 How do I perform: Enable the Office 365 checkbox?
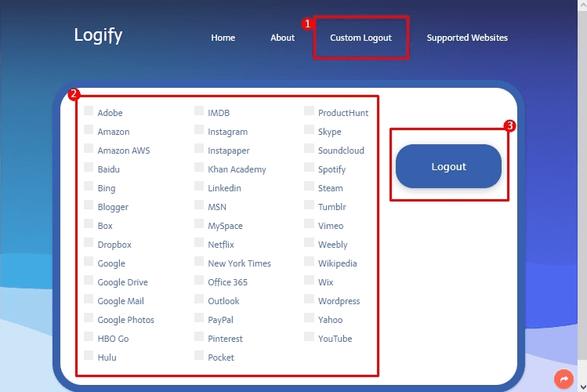click(x=199, y=280)
